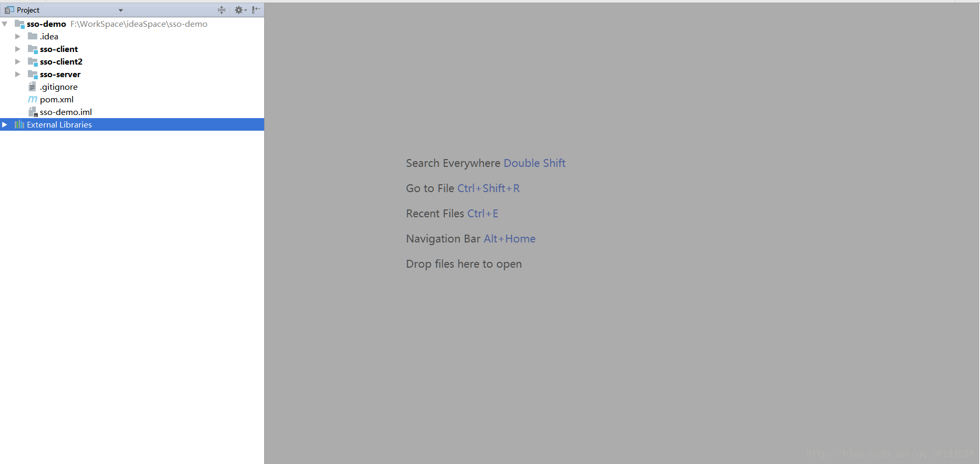
Task: Select the pom.xml file name
Action: coord(57,99)
